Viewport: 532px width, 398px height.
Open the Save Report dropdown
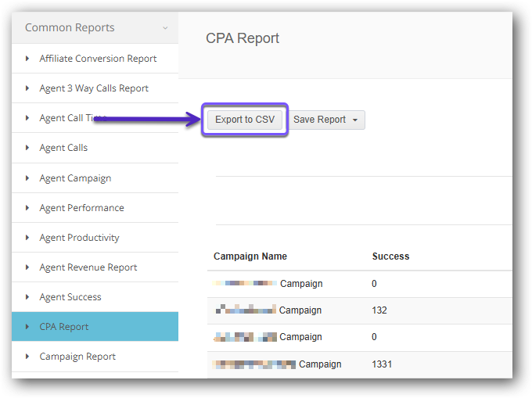[x=326, y=120]
